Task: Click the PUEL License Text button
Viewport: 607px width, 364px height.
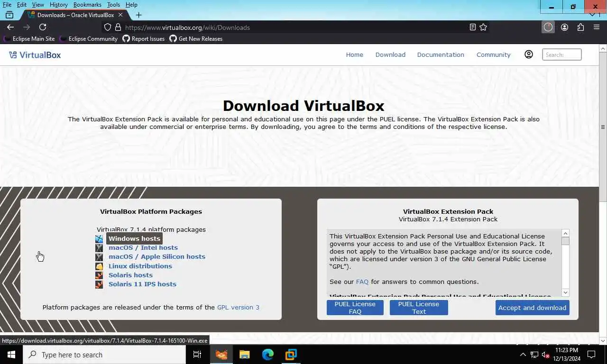Action: pyautogui.click(x=419, y=308)
